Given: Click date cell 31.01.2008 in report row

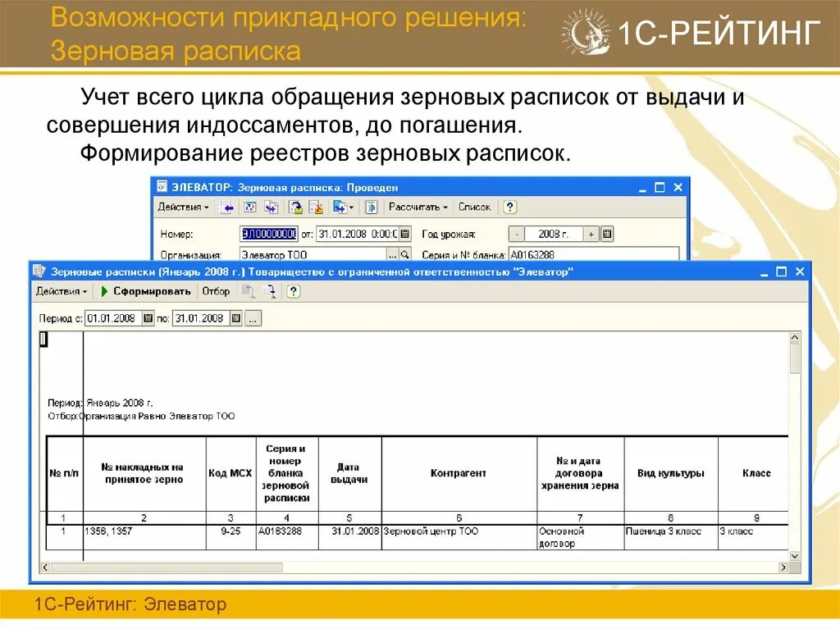Looking at the screenshot, I should coord(349,537).
